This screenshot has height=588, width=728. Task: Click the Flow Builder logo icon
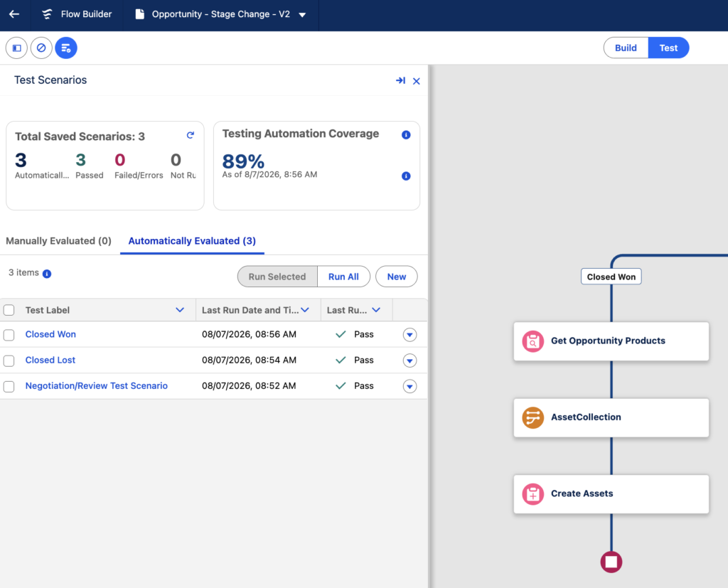[x=47, y=14]
